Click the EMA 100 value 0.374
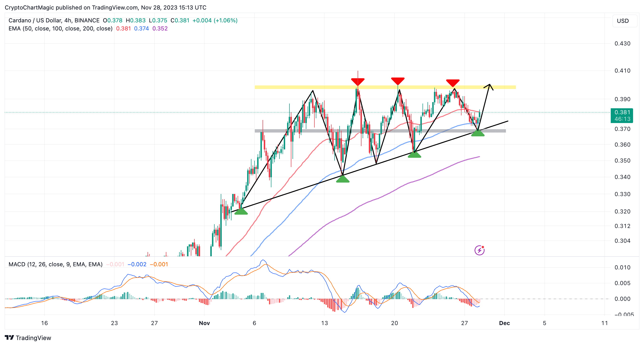This screenshot has height=346, width=644. [141, 29]
